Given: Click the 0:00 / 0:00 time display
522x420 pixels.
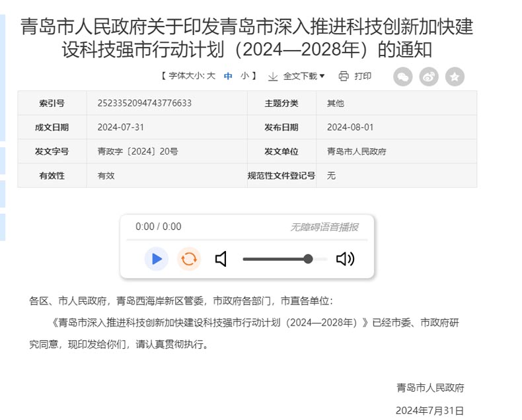Looking at the screenshot, I should [x=159, y=227].
